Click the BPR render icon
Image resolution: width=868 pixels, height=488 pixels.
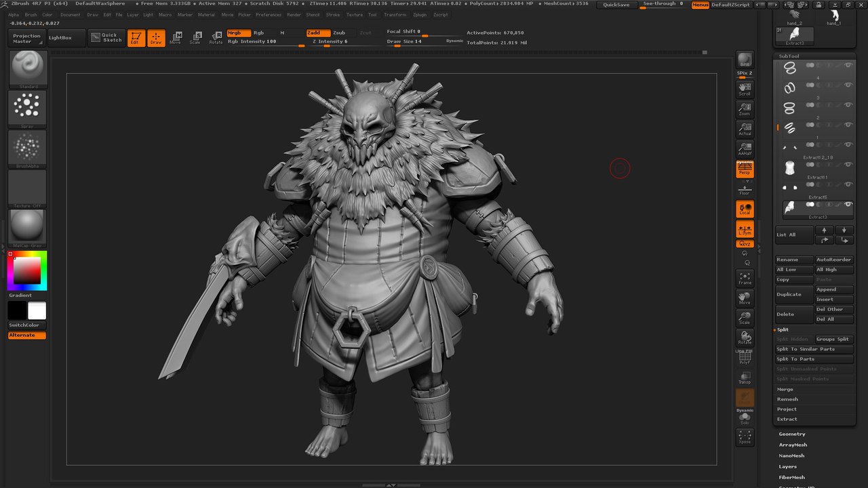click(x=745, y=60)
